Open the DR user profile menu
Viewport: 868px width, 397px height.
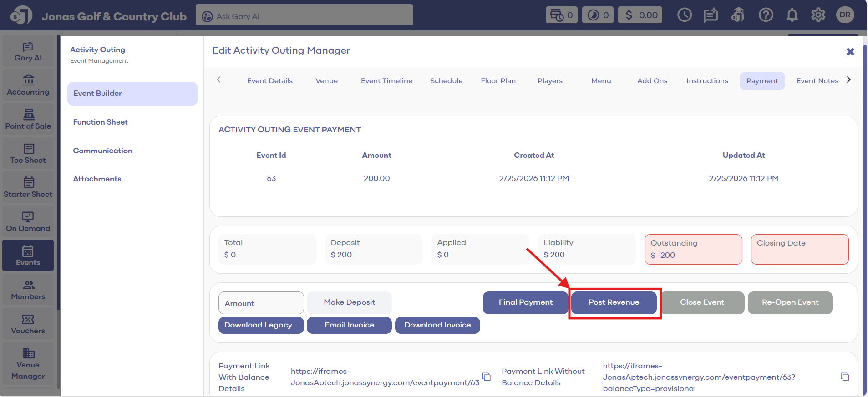click(x=845, y=15)
